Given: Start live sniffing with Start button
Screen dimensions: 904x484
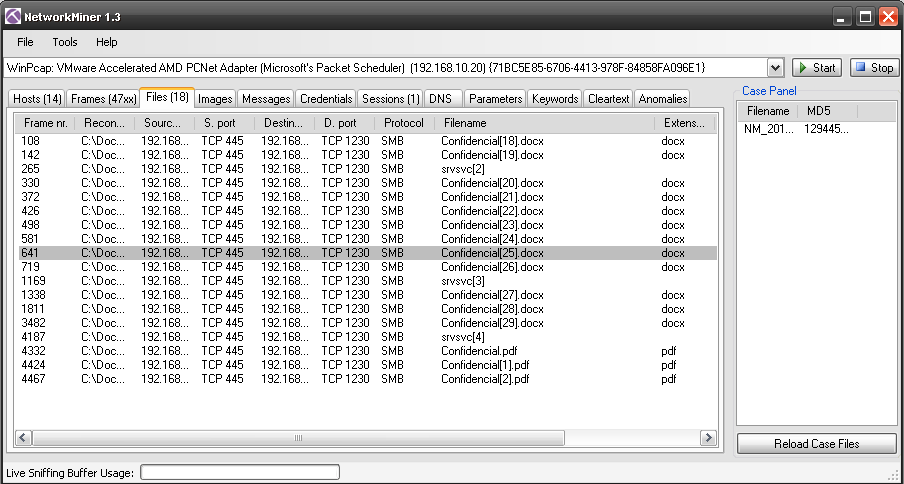Looking at the screenshot, I should click(817, 68).
